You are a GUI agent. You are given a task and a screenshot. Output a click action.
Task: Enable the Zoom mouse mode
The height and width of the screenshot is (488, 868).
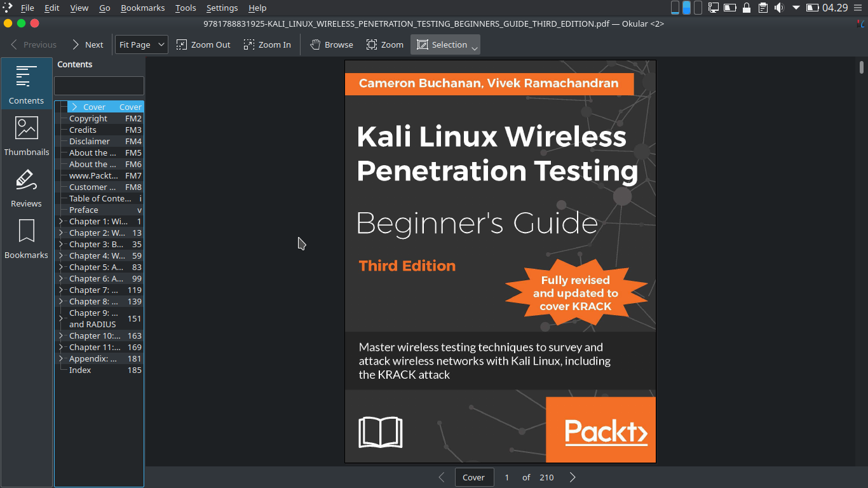click(x=384, y=44)
